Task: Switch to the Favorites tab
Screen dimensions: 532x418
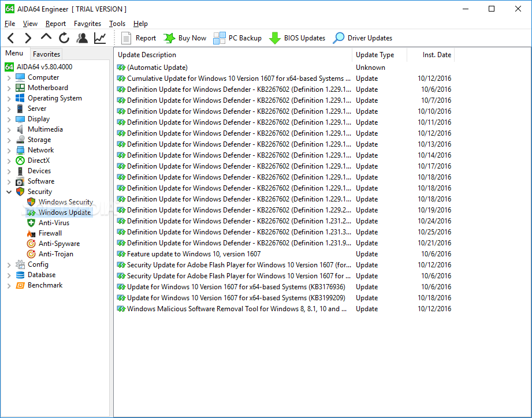Action: pos(46,54)
